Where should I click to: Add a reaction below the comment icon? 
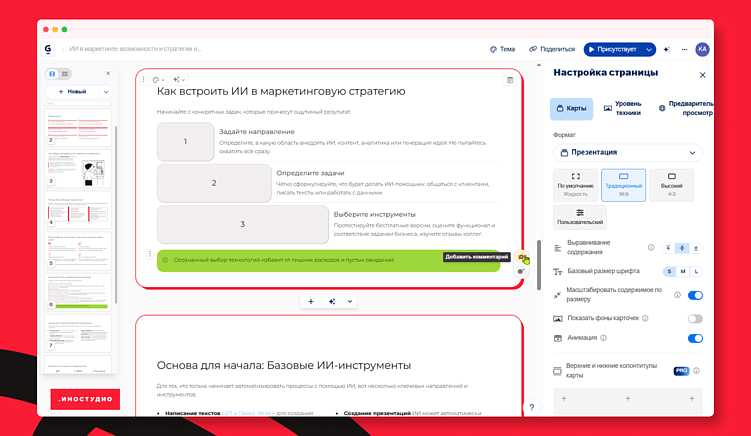(x=521, y=272)
